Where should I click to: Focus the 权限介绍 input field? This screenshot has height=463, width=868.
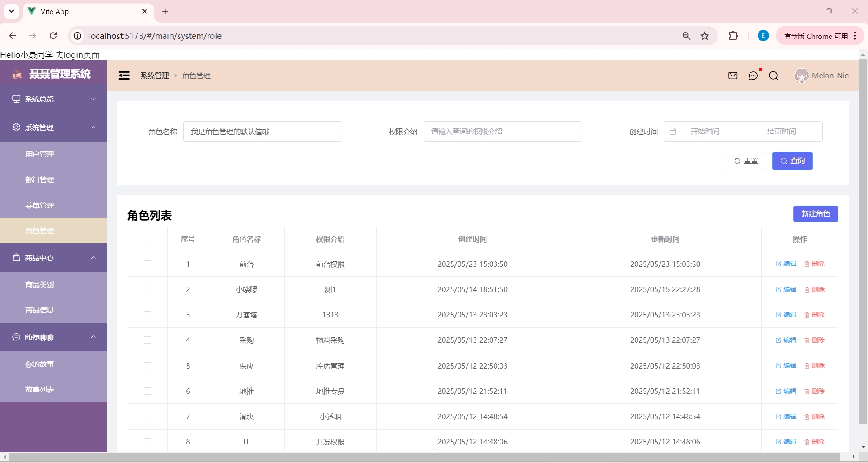click(x=503, y=132)
